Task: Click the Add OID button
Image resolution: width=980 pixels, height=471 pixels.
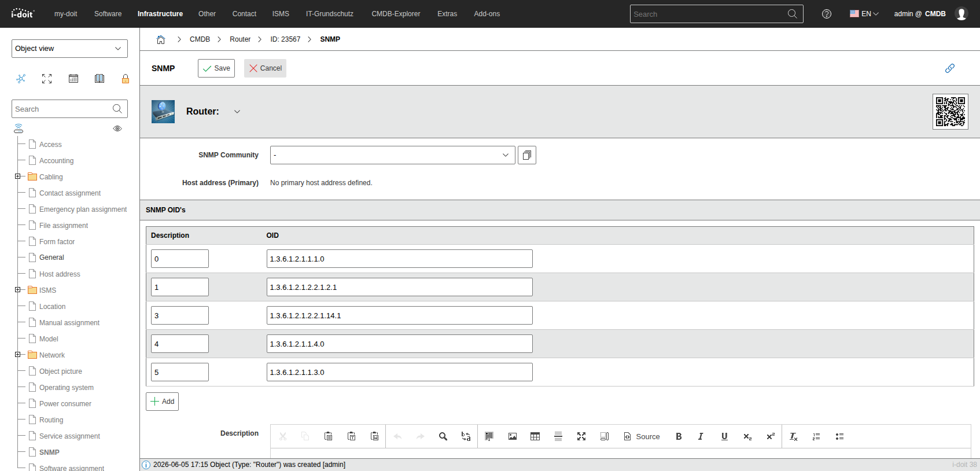Action: (162, 402)
